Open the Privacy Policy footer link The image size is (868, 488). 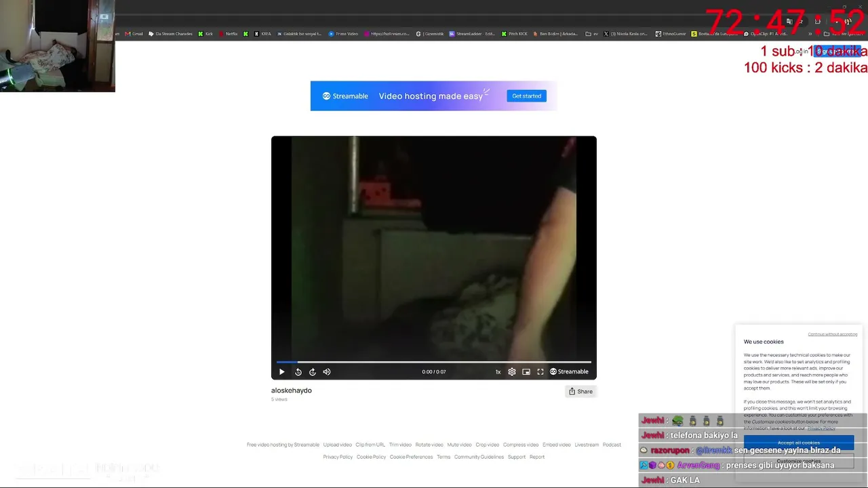(338, 457)
